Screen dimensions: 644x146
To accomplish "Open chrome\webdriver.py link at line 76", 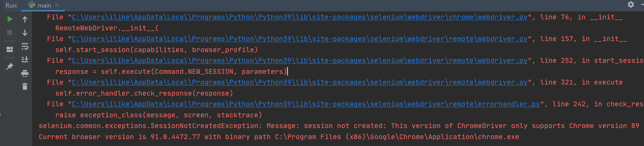I will [x=299, y=17].
